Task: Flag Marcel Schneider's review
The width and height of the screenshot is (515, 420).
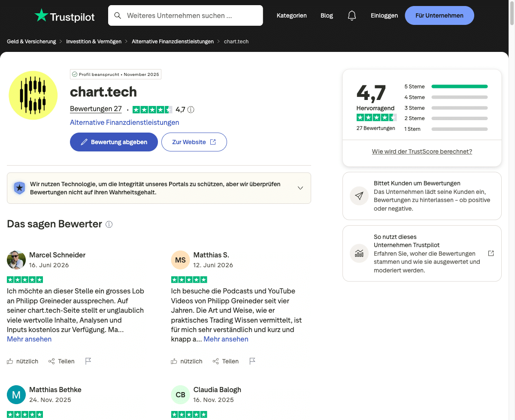Action: click(x=88, y=361)
